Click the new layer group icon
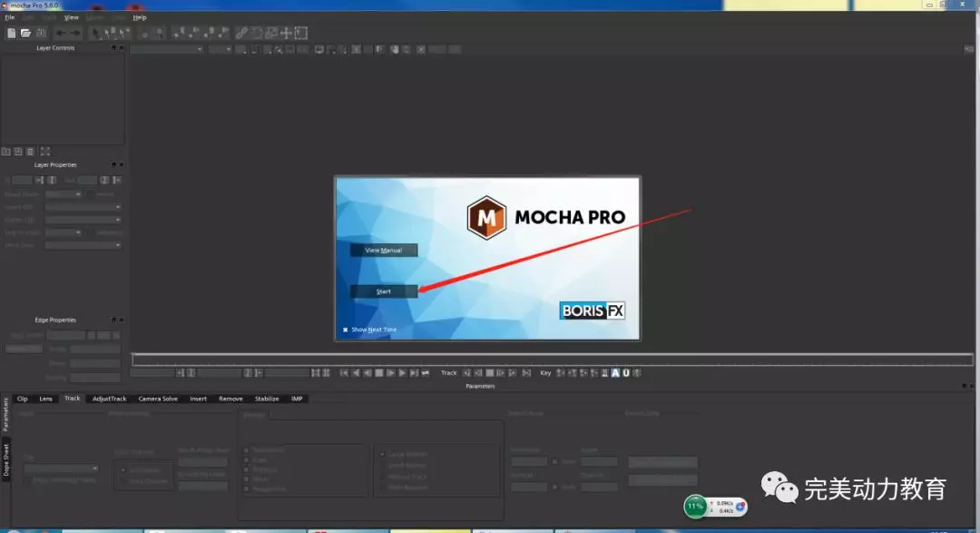Viewport: 980px width, 533px height. 6,152
